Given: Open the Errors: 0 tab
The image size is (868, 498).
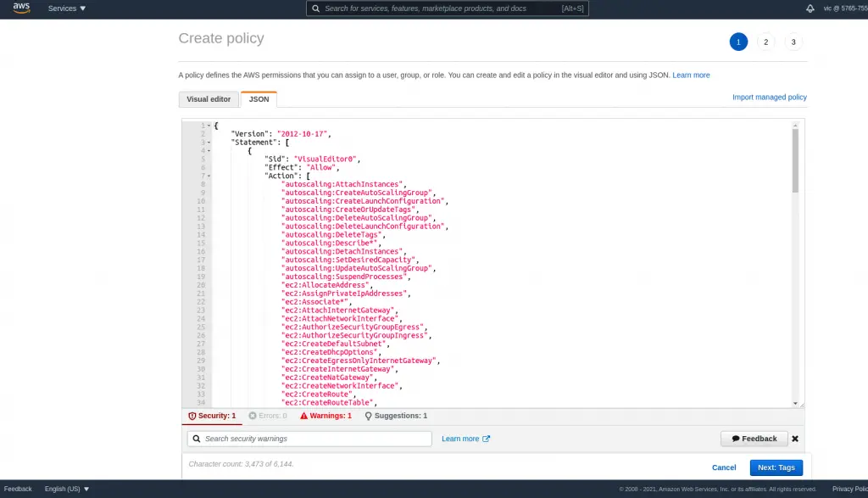Looking at the screenshot, I should point(268,416).
